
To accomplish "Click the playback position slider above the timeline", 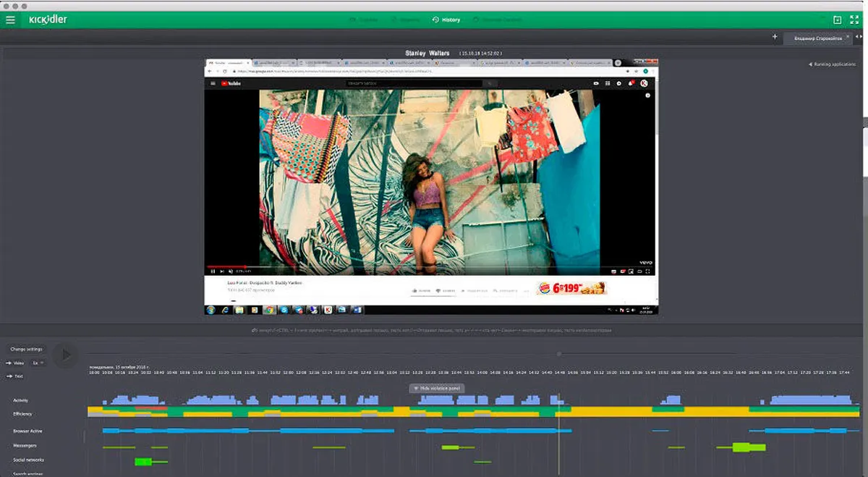I will [558, 354].
